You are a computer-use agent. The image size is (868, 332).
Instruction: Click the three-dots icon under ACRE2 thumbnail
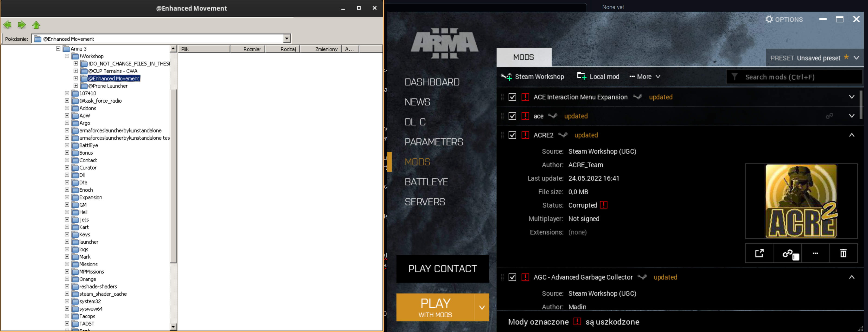point(815,253)
